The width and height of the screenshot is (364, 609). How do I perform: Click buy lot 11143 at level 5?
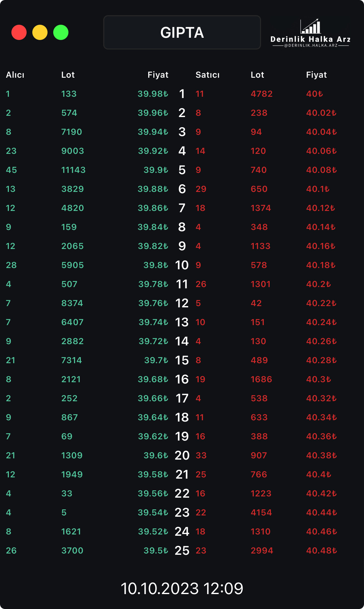click(x=73, y=170)
